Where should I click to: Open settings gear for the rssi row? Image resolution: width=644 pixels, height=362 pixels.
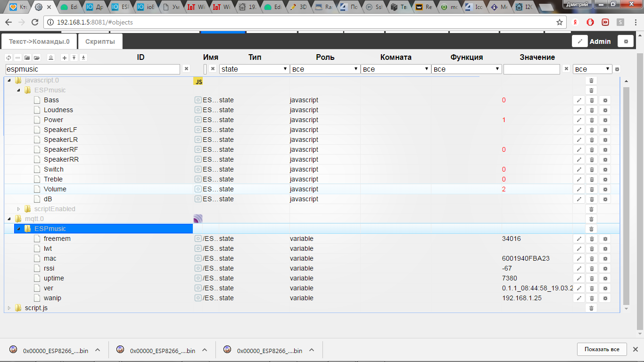tap(605, 269)
